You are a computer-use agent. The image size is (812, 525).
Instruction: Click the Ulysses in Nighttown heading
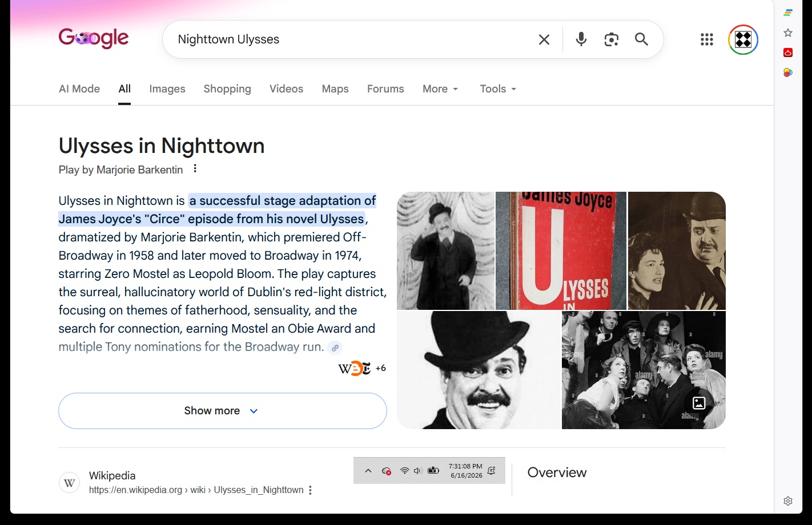(x=162, y=146)
